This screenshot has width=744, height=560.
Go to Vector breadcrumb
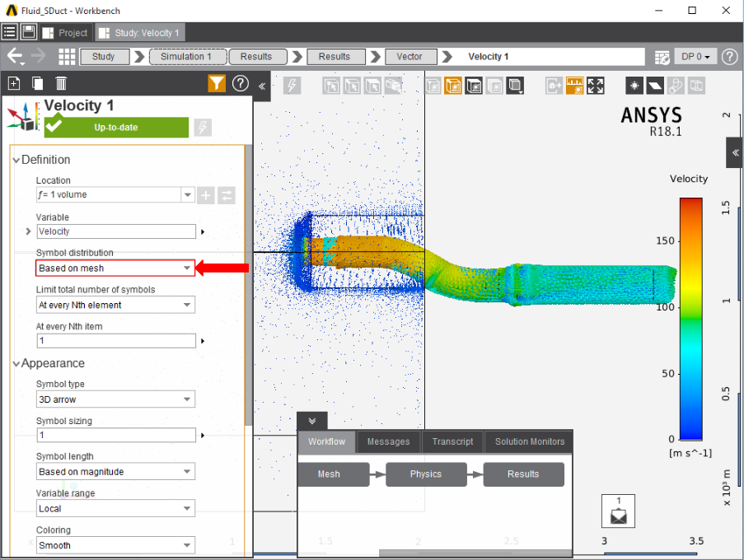point(410,57)
